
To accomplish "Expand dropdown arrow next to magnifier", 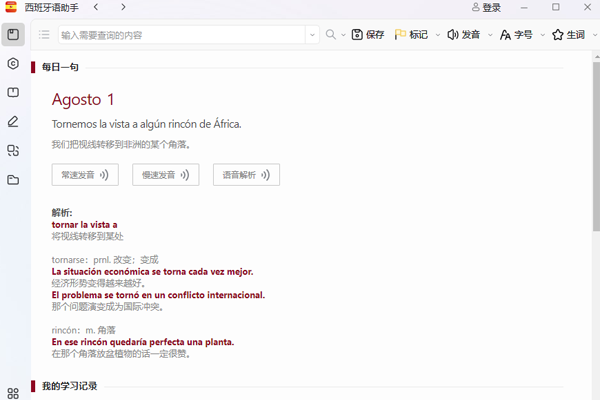I will [343, 35].
